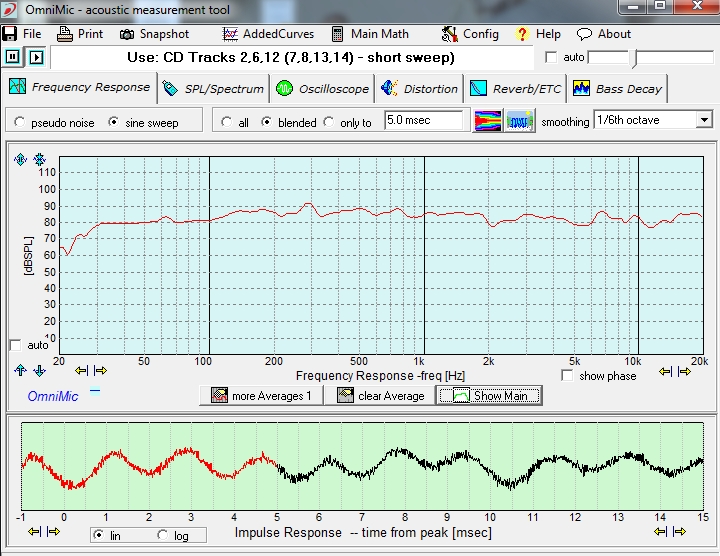Screen dimensions: 720x556
Task: Shift graph down with blue down arrow
Action: pos(39,371)
